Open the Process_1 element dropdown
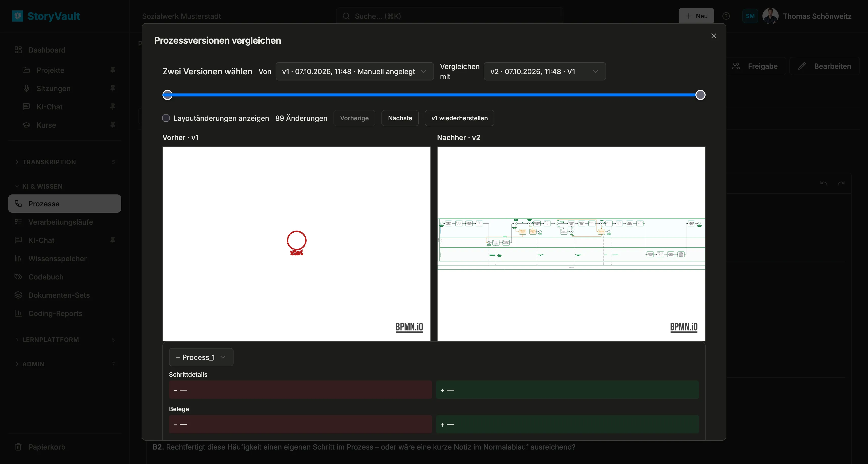 [201, 357]
